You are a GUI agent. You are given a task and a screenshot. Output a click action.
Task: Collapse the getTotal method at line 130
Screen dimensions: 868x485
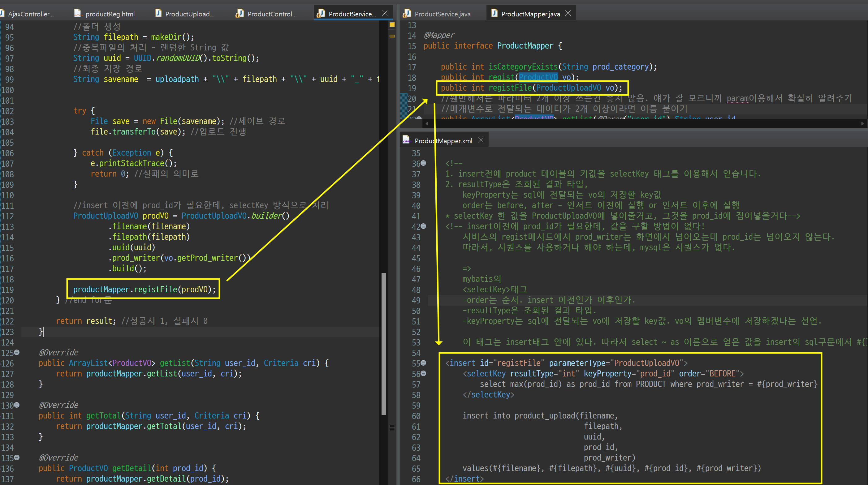[x=17, y=405]
